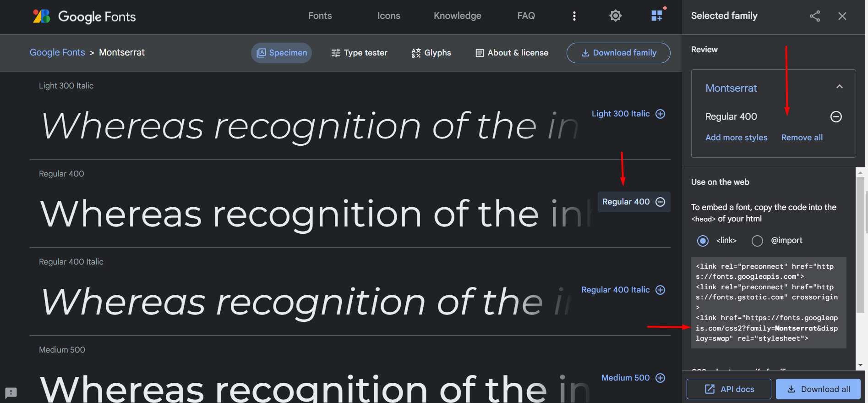Add Regular 400 Italic with plus icon

(660, 290)
